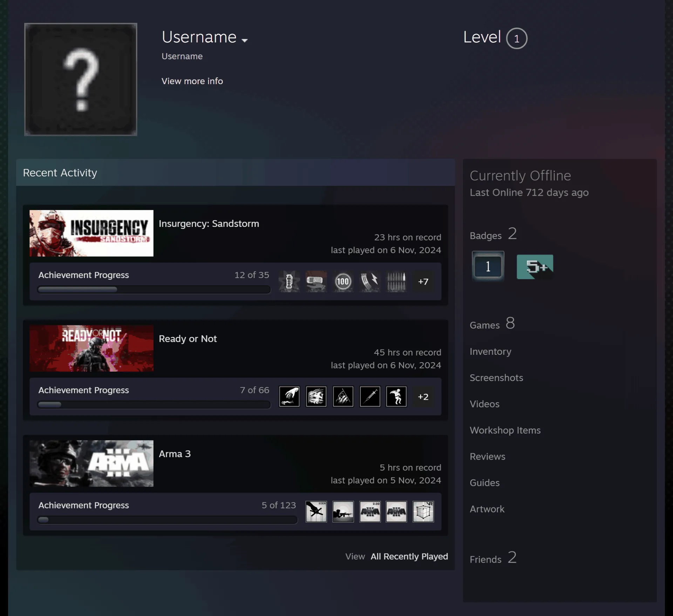
Task: Open the +2 more Ready or Not achievements
Action: tap(423, 397)
